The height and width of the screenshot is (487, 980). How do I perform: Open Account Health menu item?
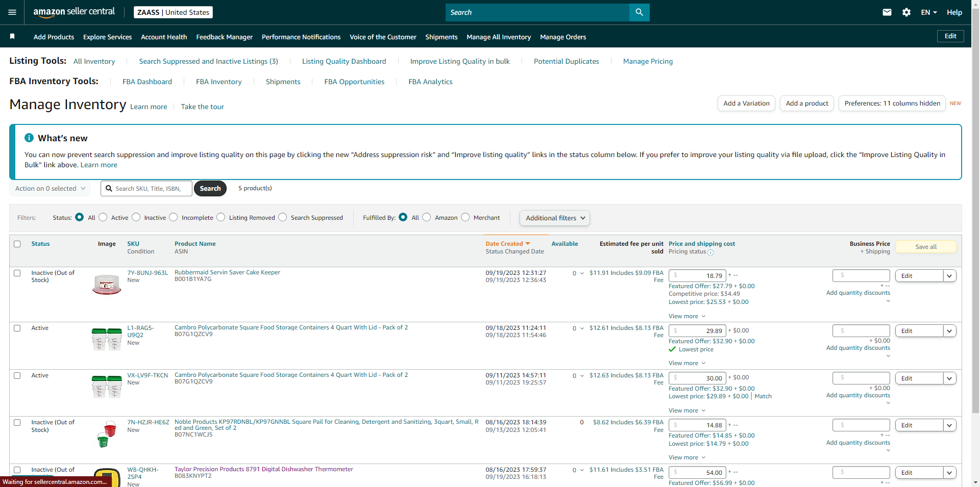(164, 37)
